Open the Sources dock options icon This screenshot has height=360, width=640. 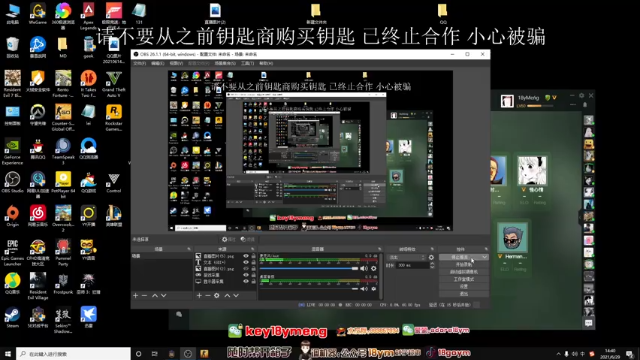tap(253, 249)
